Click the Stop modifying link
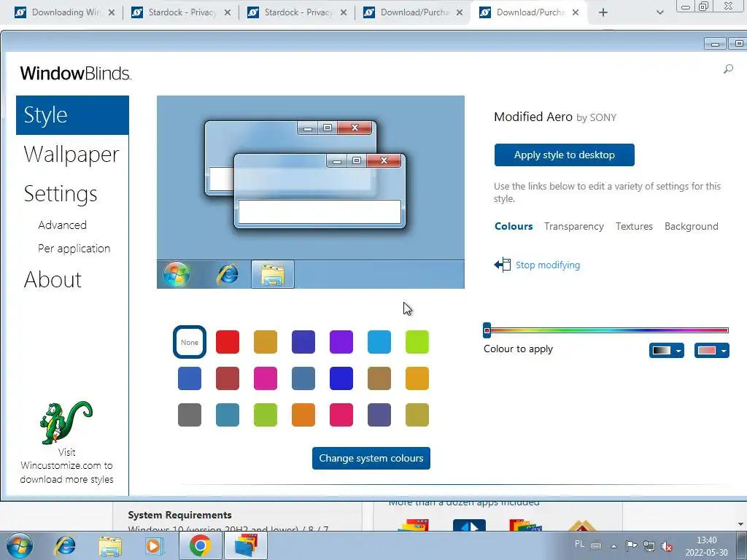Image resolution: width=747 pixels, height=560 pixels. pos(548,265)
